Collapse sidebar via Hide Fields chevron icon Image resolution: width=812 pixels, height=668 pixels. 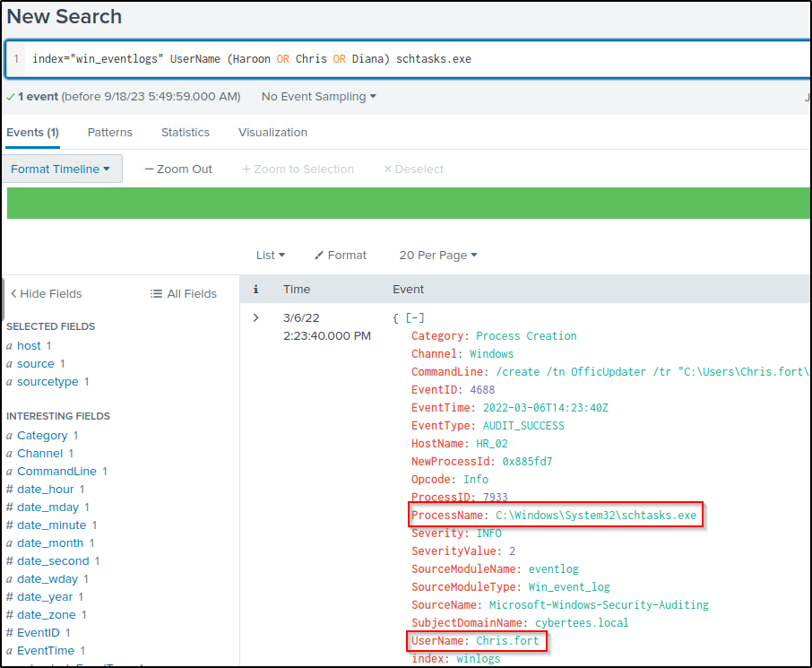tap(13, 293)
